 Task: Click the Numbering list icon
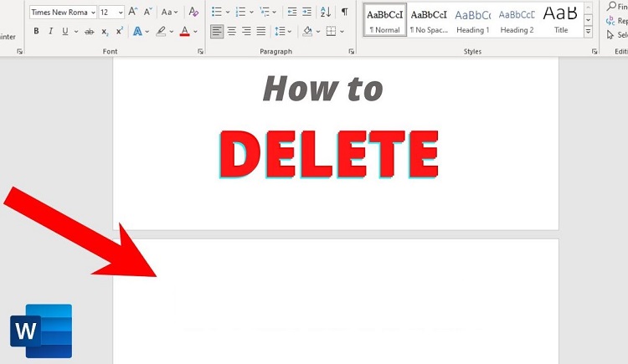240,12
